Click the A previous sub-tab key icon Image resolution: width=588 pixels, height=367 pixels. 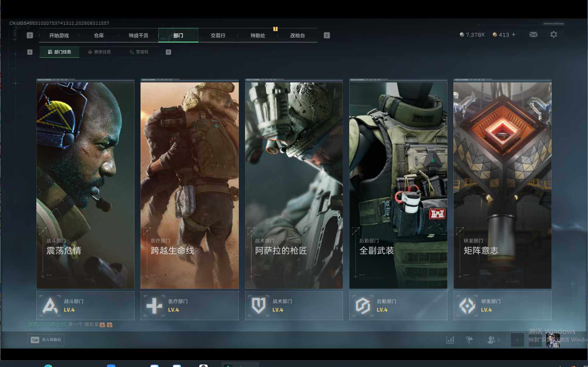point(30,52)
